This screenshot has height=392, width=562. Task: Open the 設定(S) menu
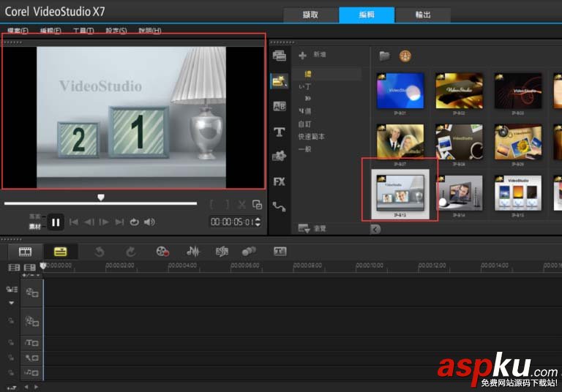pos(116,31)
